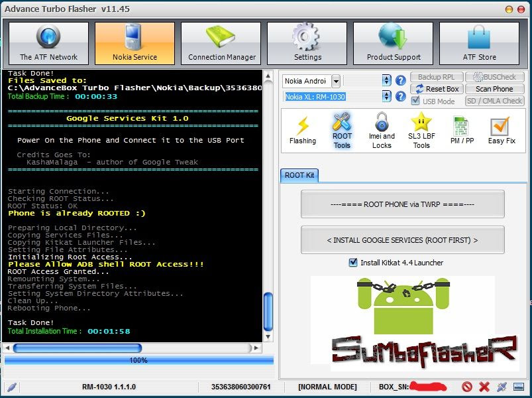Open Product Support

394,44
